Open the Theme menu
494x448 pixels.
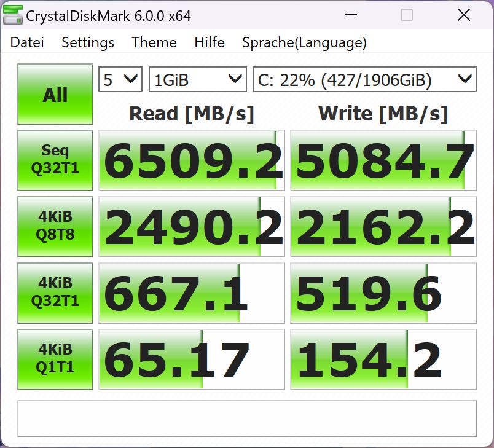click(154, 42)
